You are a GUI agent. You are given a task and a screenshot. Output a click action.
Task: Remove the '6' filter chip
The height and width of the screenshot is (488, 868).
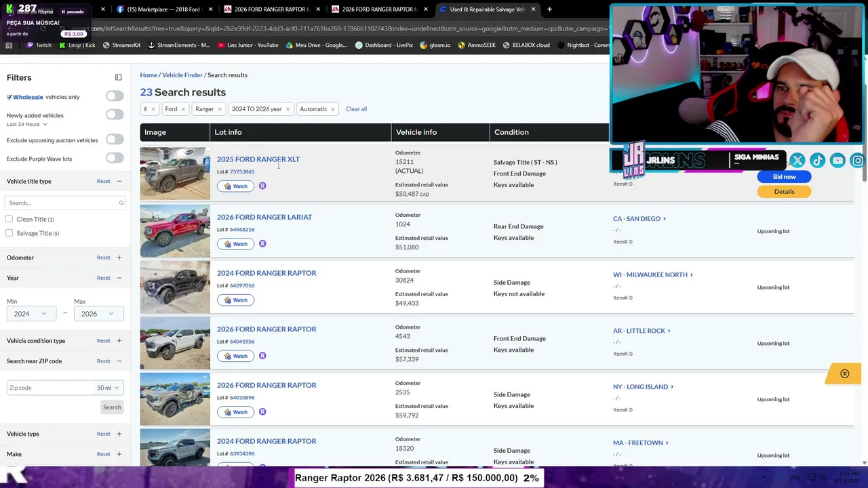coord(153,109)
